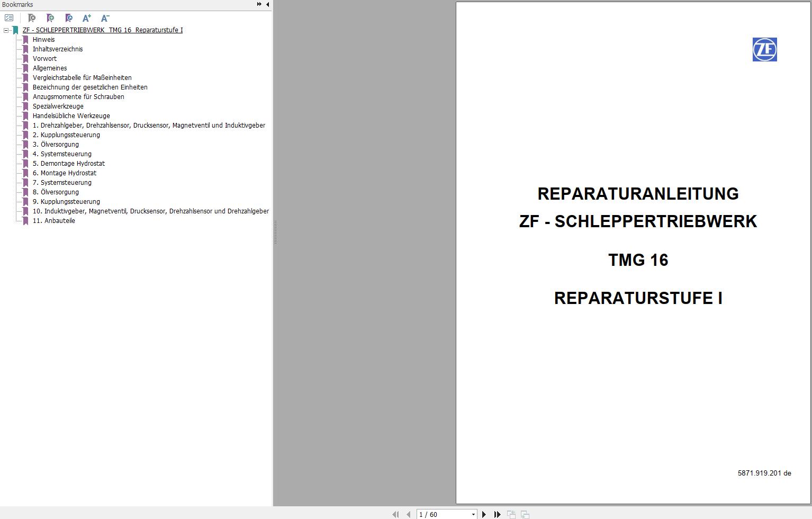812x519 pixels.
Task: Click the TMG 16 heading on the page
Action: 638,260
